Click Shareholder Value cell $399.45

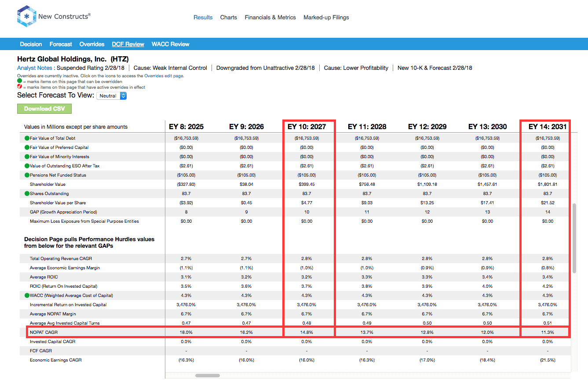[x=307, y=184]
